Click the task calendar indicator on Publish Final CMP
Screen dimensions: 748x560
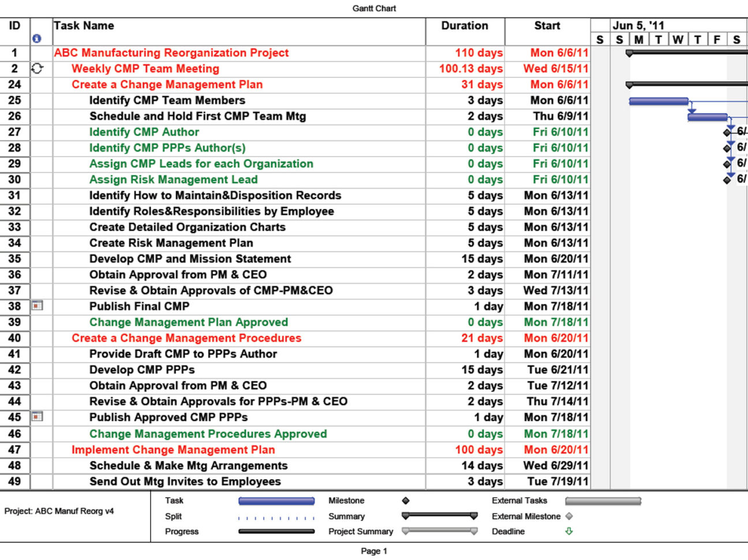[38, 306]
